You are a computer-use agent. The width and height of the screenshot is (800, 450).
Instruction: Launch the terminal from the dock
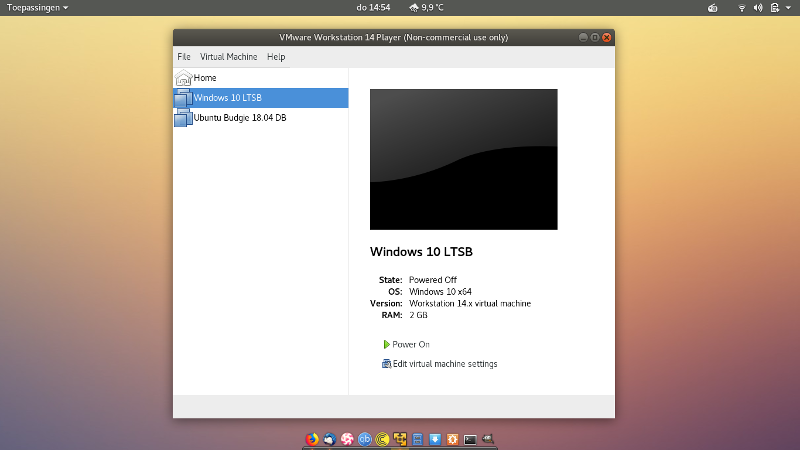pos(470,439)
